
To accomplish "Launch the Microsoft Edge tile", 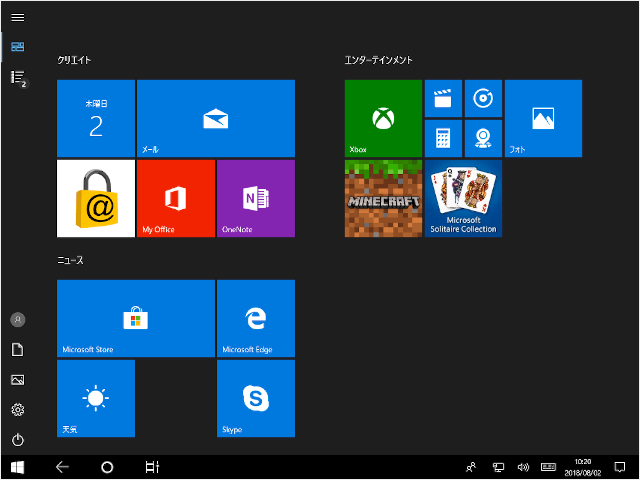I will tap(256, 318).
